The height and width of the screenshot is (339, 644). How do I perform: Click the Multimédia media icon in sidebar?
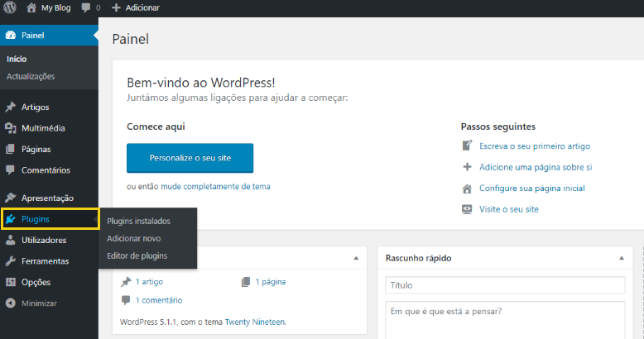point(10,128)
